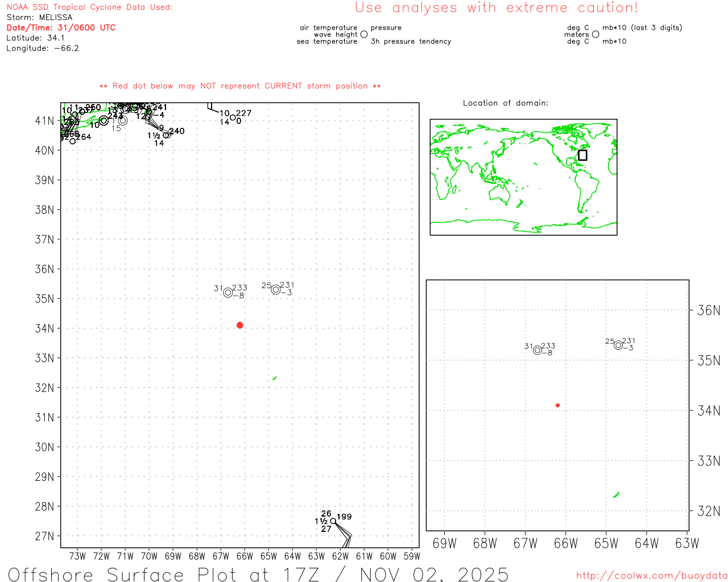Click the 'Date/Time: 31/0600 UTC' text

click(61, 28)
